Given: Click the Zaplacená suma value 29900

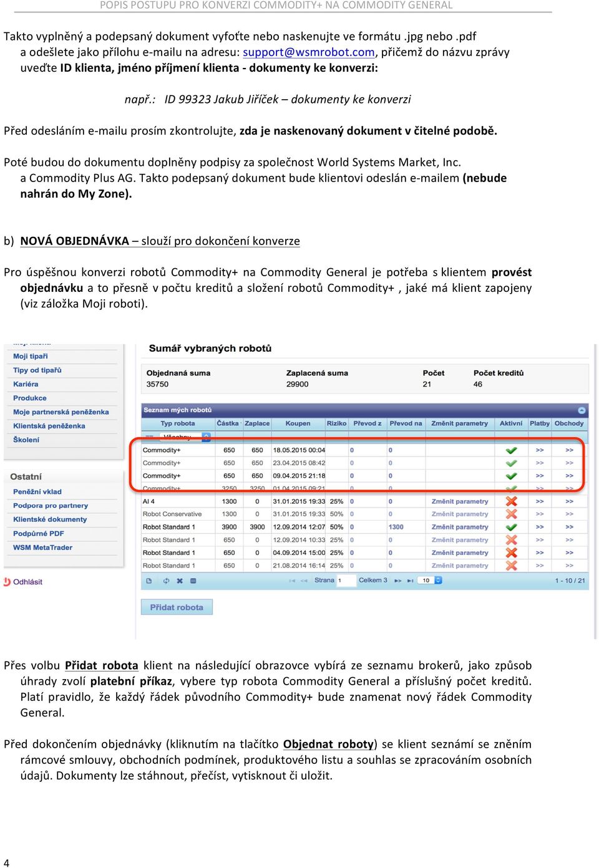Looking at the screenshot, I should coord(298,384).
